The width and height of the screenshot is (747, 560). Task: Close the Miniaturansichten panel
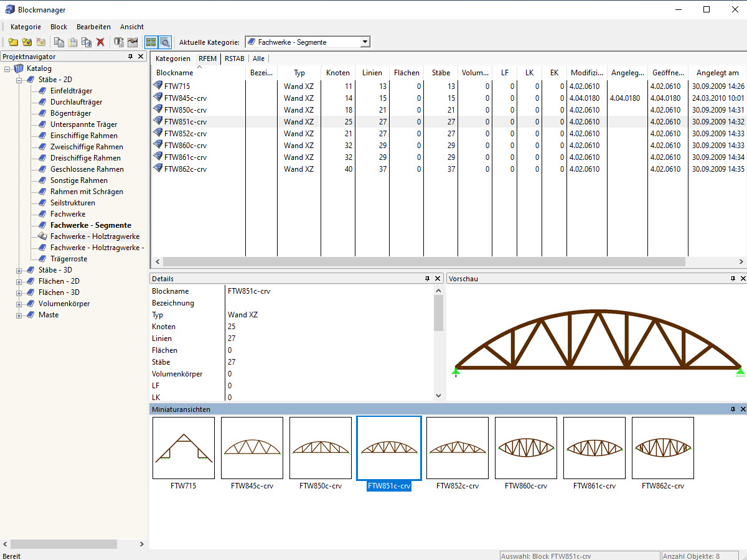click(742, 409)
